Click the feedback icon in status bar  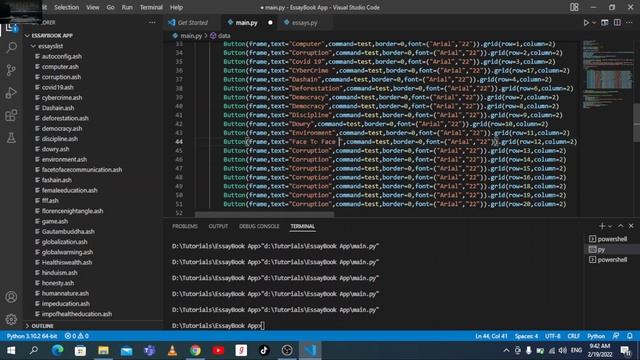coord(616,336)
